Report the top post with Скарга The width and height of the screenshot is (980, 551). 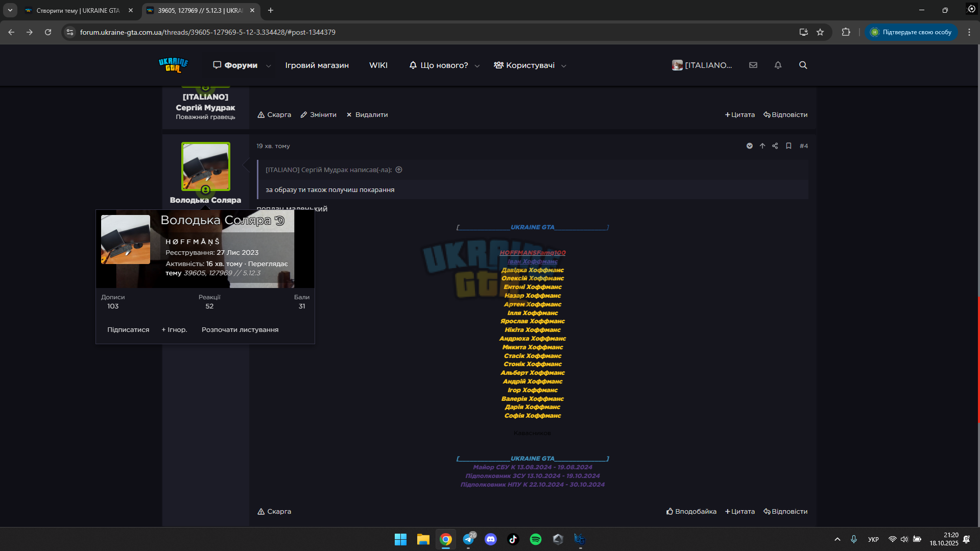274,115
